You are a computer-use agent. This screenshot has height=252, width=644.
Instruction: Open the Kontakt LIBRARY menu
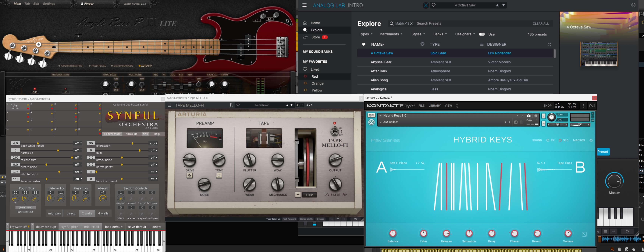pyautogui.click(x=435, y=106)
